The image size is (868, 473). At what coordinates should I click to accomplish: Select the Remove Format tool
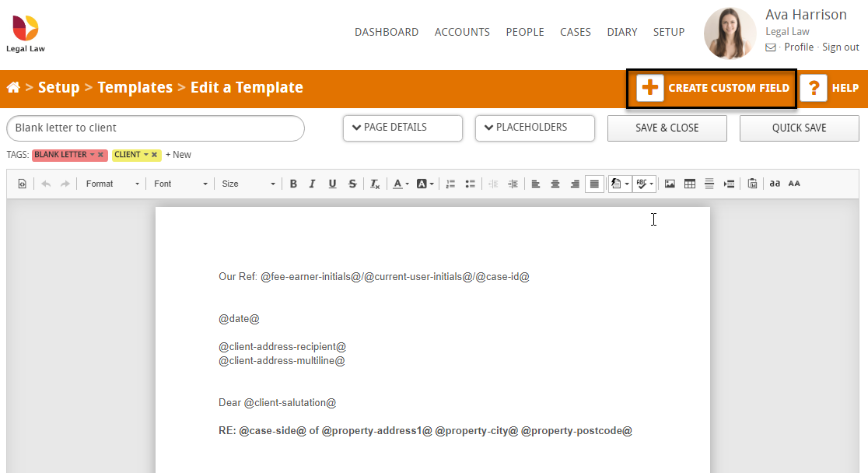click(x=374, y=184)
